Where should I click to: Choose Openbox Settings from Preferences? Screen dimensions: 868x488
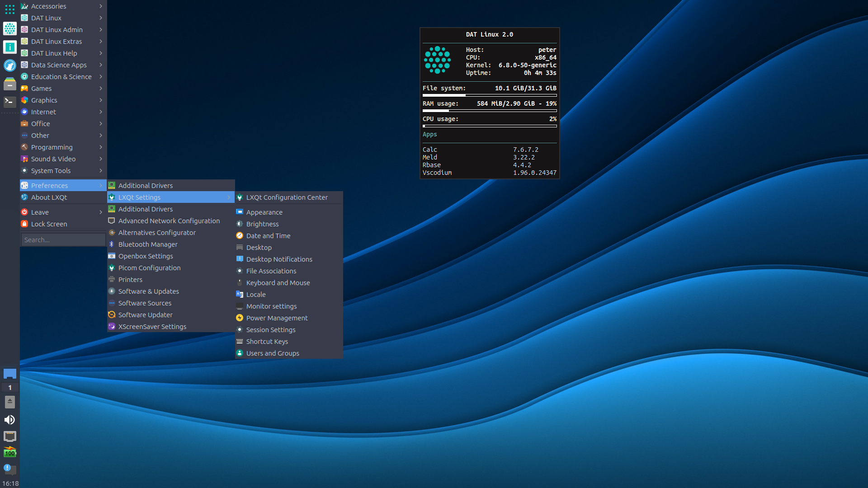point(171,256)
